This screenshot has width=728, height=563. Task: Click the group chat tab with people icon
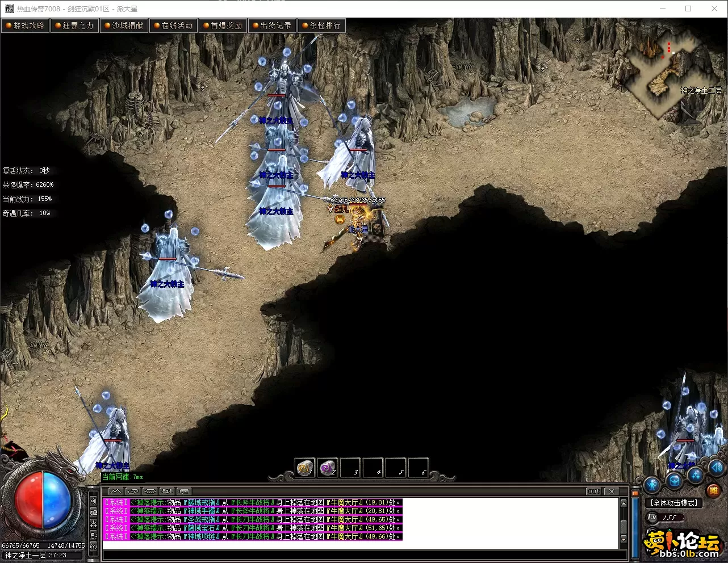(x=167, y=491)
